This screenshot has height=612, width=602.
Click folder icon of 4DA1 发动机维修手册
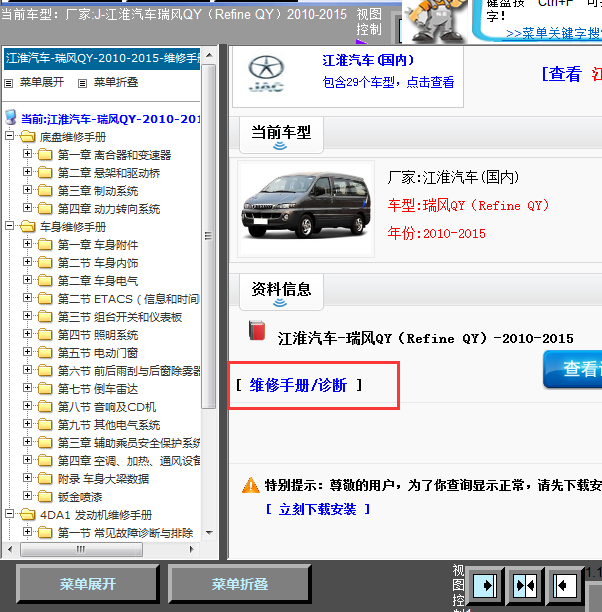click(27, 514)
